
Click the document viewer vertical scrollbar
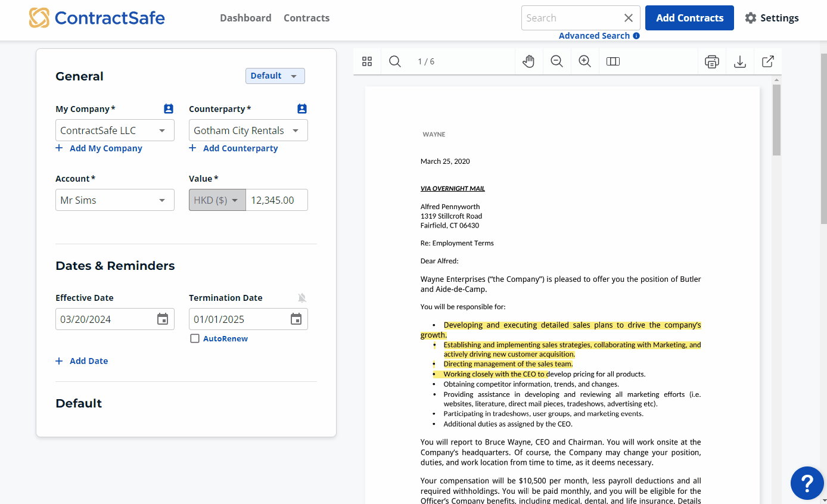point(776,119)
